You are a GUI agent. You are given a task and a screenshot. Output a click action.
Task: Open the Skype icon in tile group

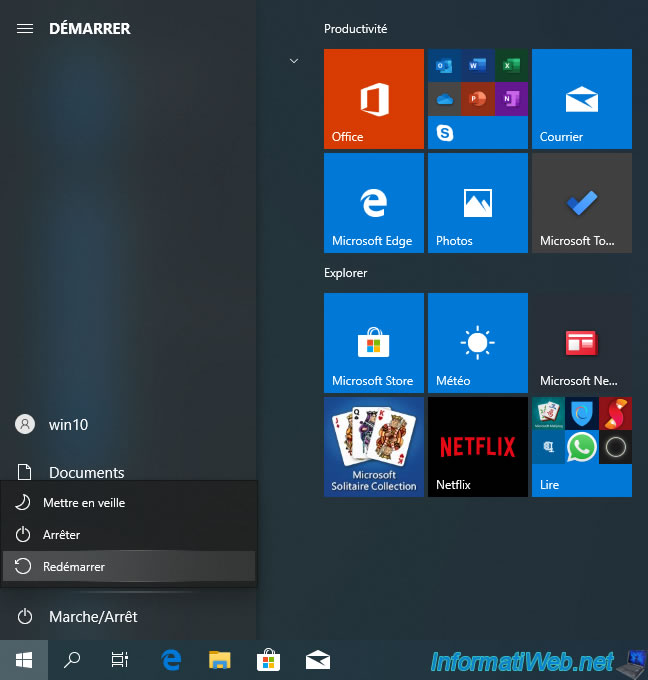445,132
